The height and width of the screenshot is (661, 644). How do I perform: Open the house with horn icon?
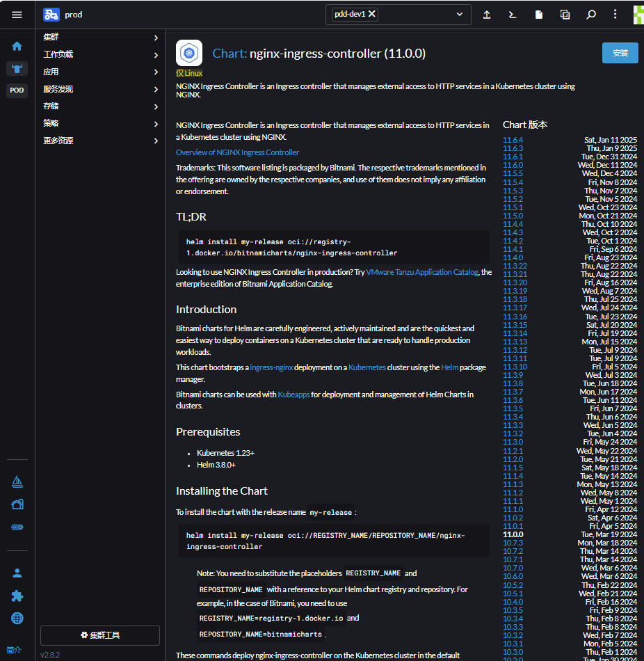[x=17, y=504]
